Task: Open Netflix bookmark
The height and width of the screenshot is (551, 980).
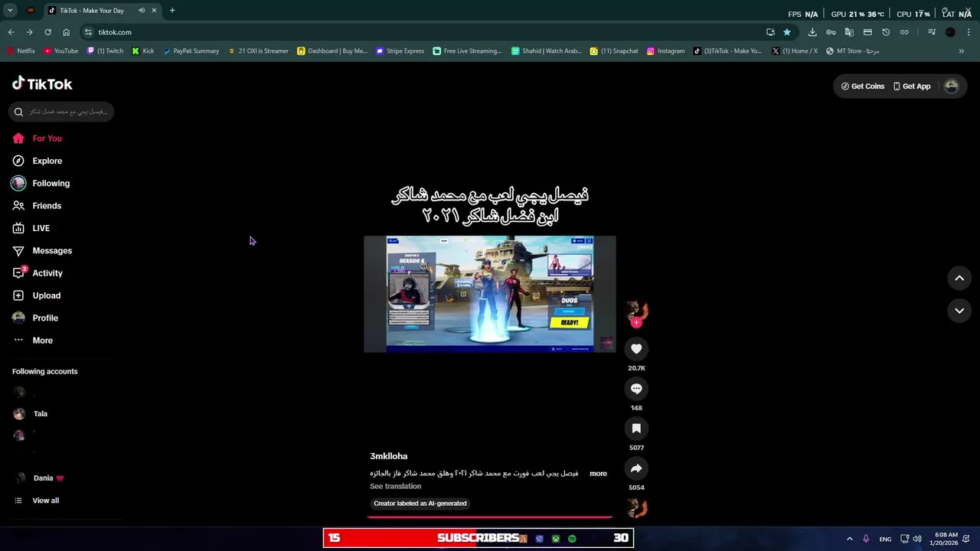Action: (x=21, y=51)
